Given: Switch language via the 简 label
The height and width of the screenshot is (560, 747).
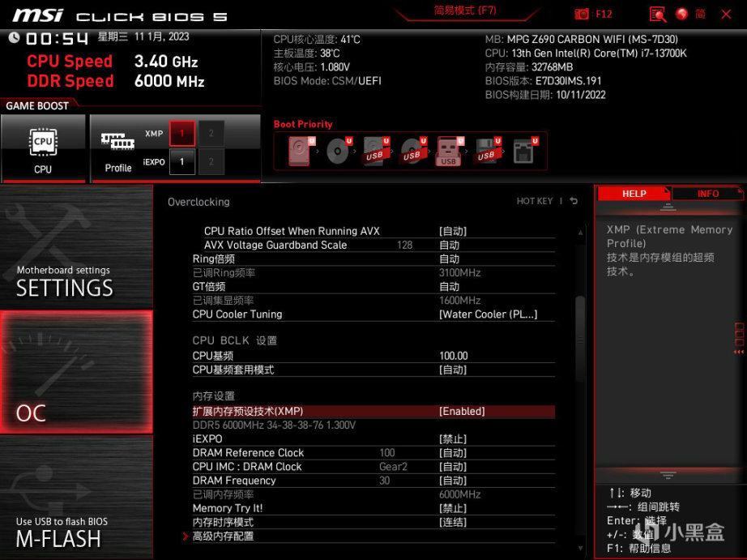Looking at the screenshot, I should [x=700, y=15].
